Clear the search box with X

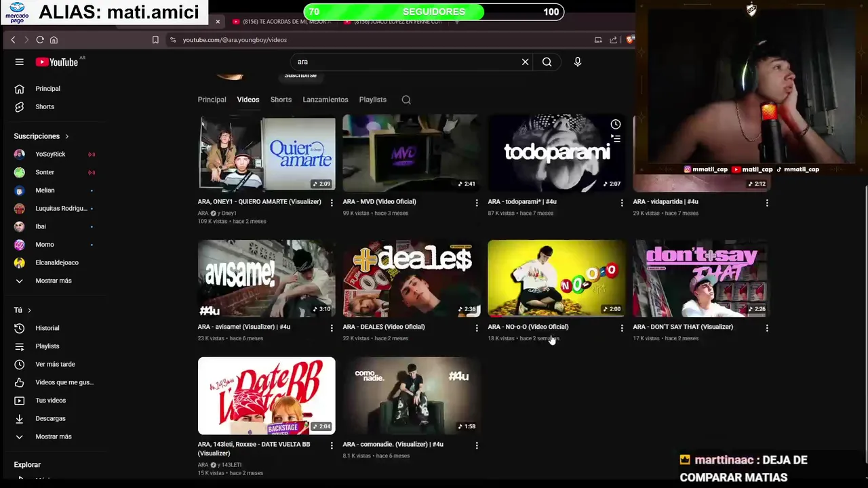pyautogui.click(x=525, y=62)
